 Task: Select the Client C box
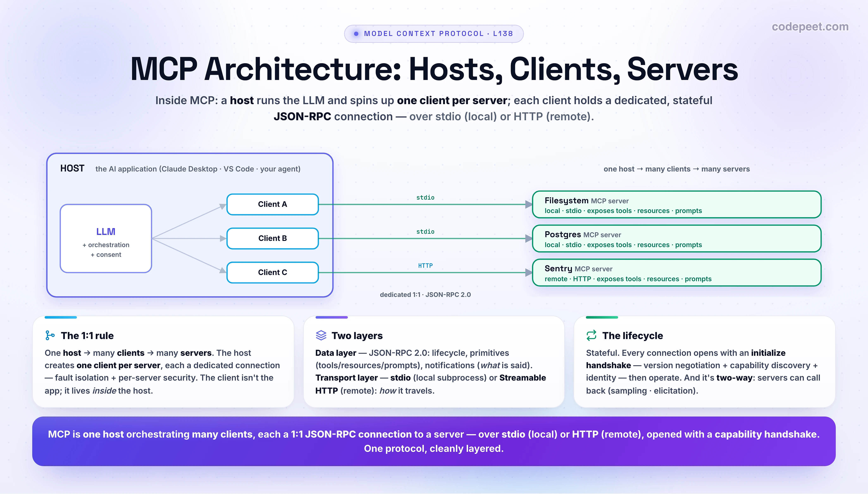pos(272,272)
